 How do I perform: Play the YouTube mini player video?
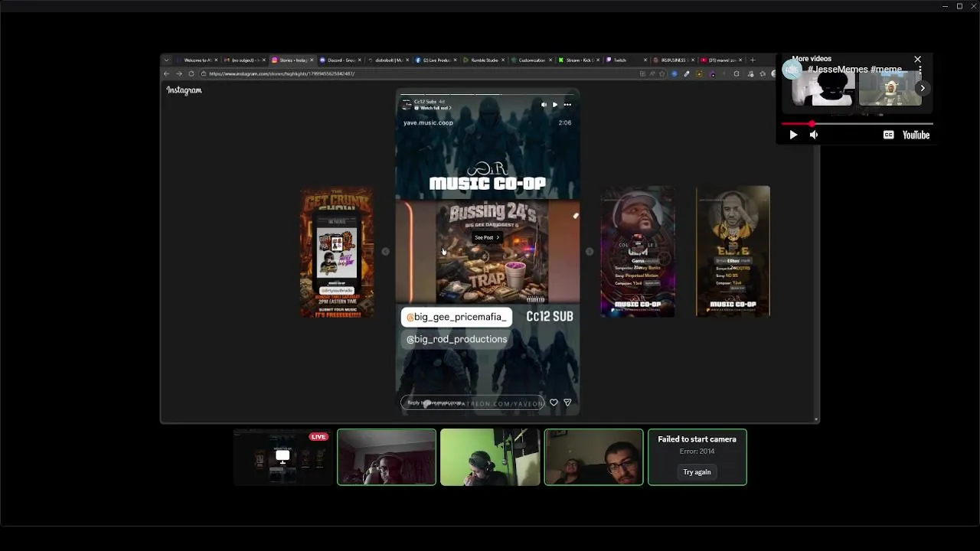pyautogui.click(x=793, y=135)
